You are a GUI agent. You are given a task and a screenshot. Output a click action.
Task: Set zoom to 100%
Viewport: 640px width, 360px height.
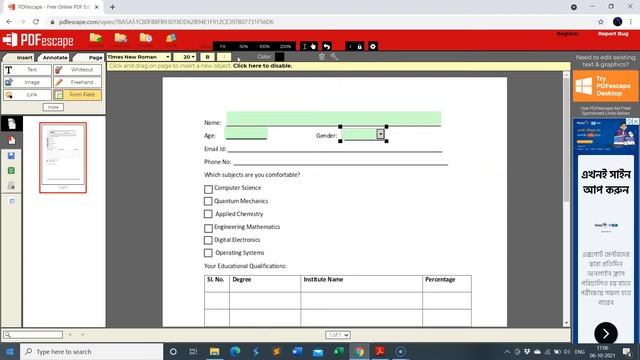264,47
